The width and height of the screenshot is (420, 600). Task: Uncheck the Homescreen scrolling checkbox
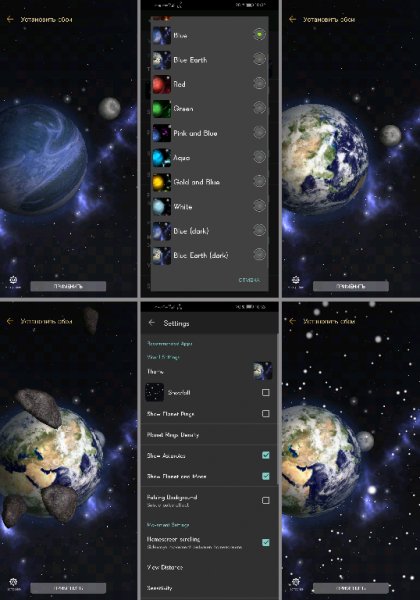(265, 542)
